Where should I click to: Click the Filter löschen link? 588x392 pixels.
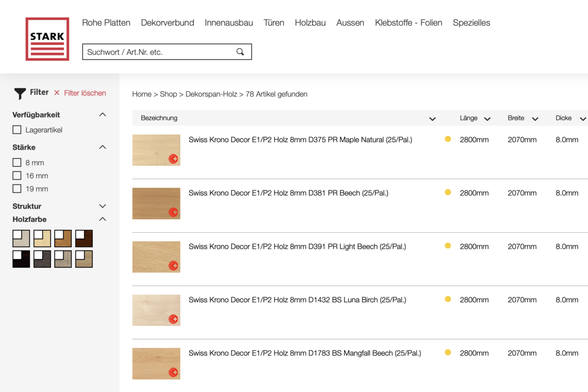(x=85, y=93)
